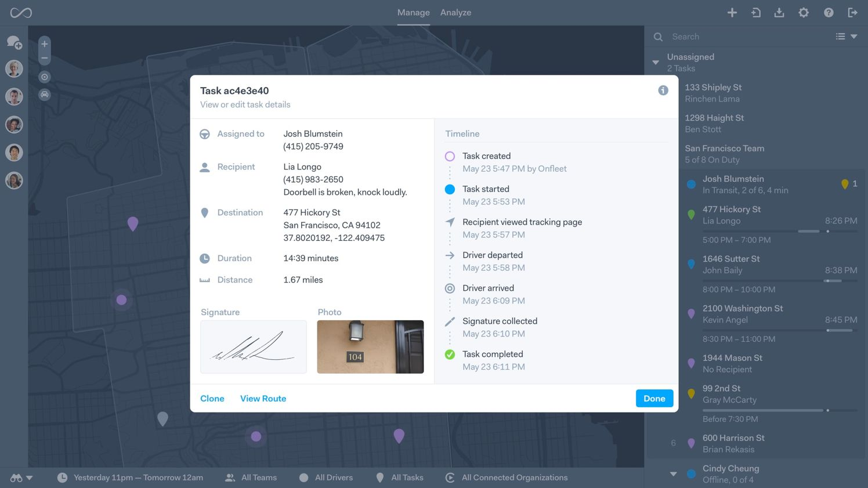
Task: Create a new task with the plus icon
Action: tap(732, 12)
